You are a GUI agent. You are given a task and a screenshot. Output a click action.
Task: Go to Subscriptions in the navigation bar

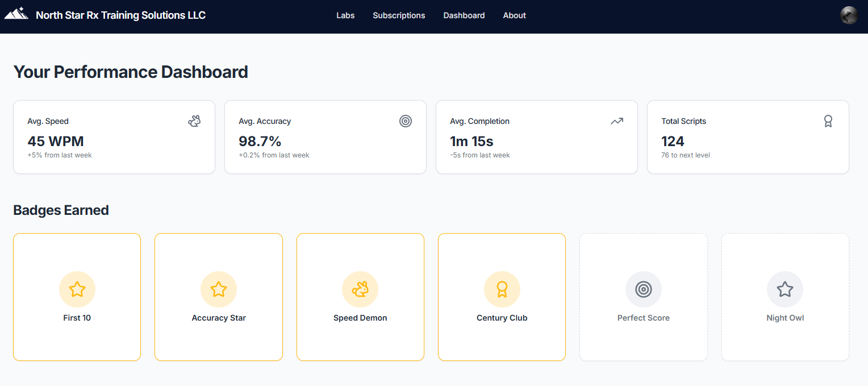coord(399,15)
